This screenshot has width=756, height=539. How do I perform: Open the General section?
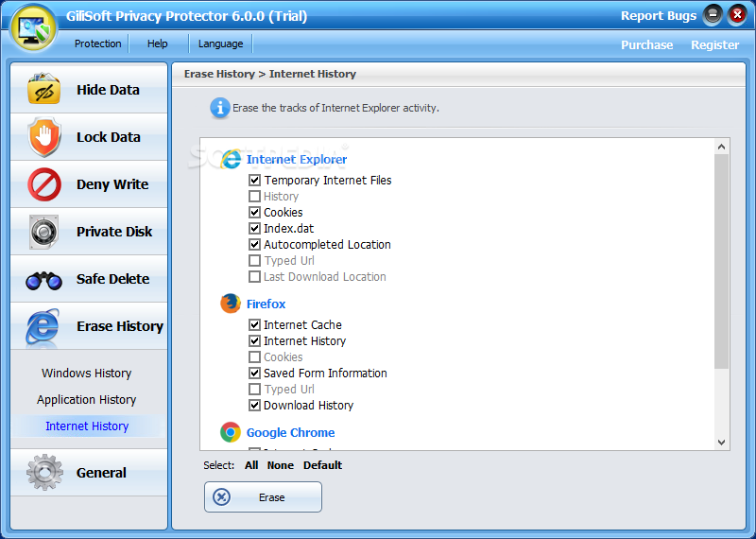[89, 473]
